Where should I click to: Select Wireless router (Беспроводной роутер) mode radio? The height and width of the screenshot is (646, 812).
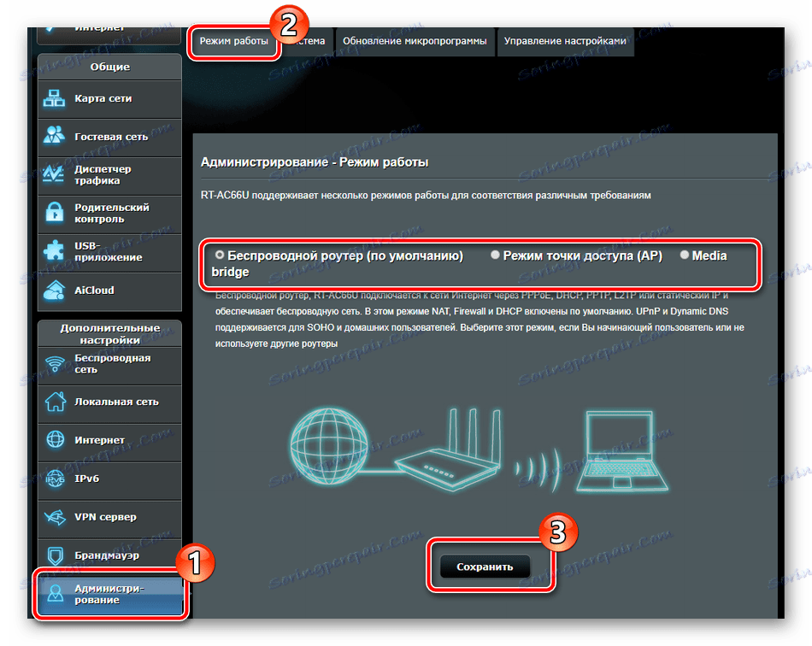point(220,255)
